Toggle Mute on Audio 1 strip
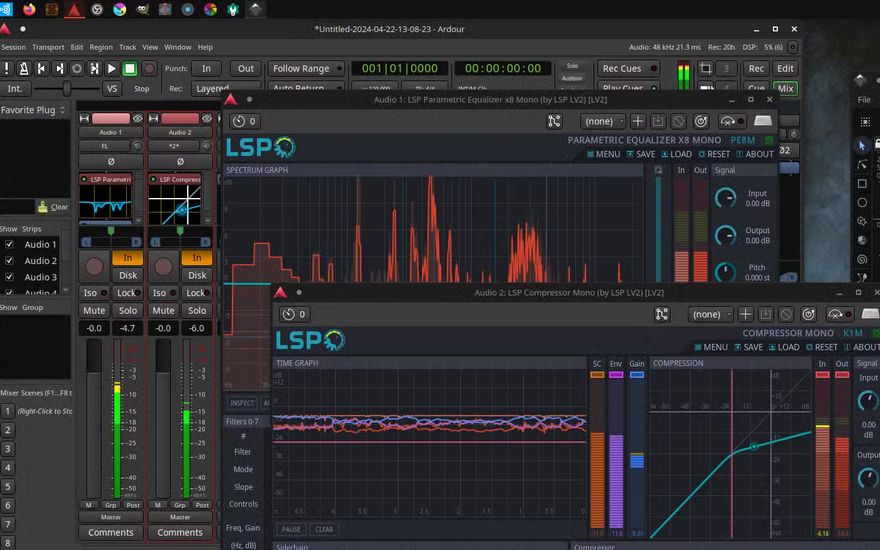Image resolution: width=880 pixels, height=550 pixels. point(94,310)
